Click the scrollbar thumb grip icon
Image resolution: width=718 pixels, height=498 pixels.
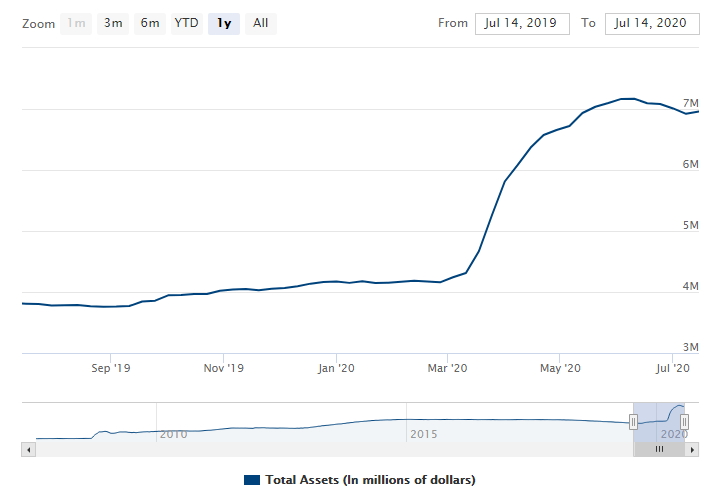[659, 449]
